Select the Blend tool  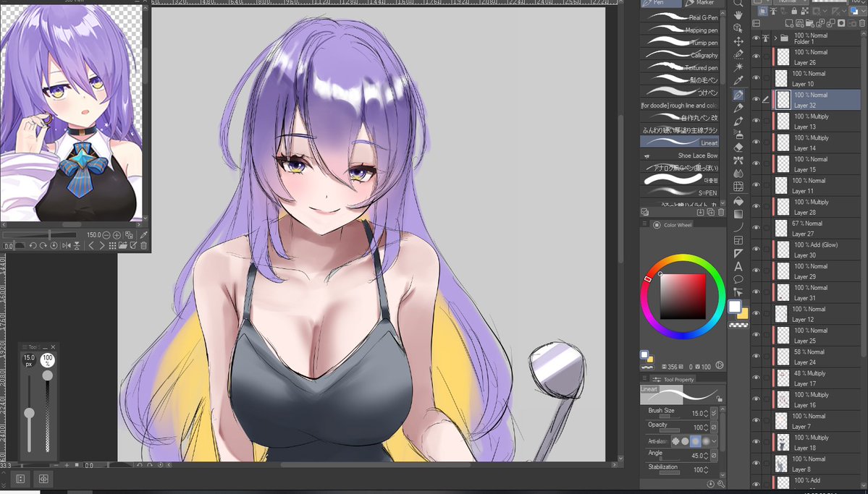point(738,173)
